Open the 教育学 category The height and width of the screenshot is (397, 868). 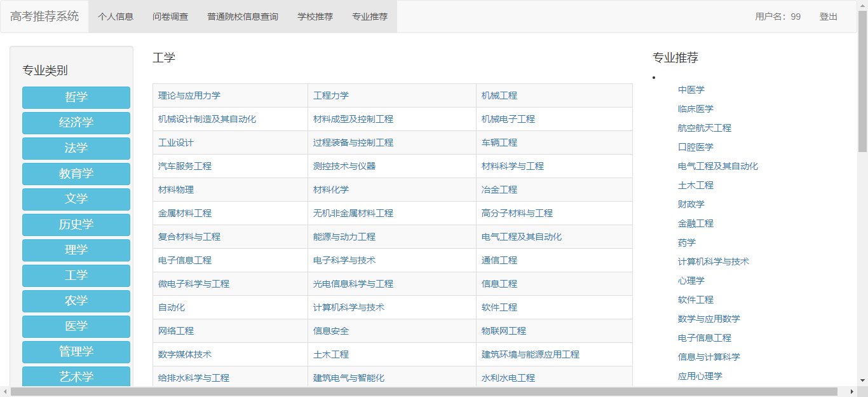pyautogui.click(x=76, y=174)
